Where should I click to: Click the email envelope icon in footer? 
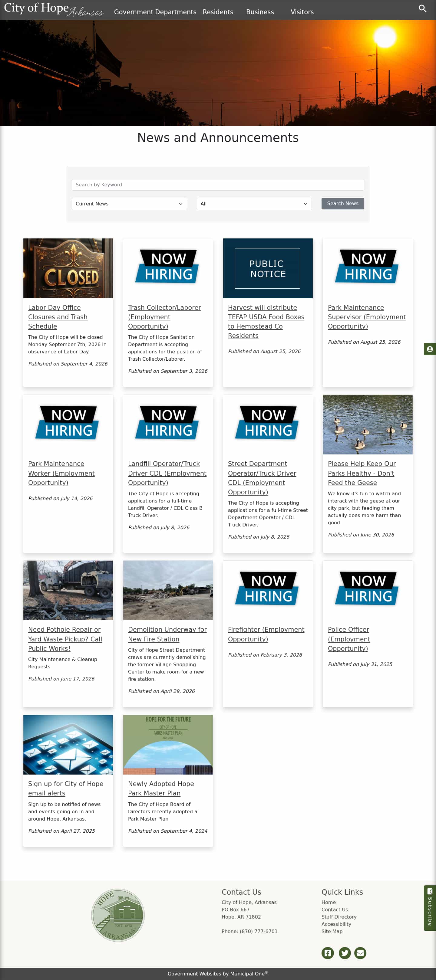coord(360,952)
